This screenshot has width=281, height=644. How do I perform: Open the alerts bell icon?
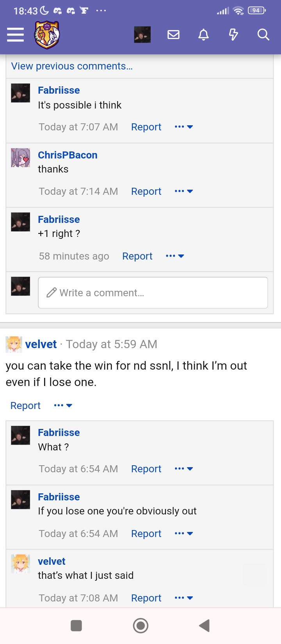point(203,35)
